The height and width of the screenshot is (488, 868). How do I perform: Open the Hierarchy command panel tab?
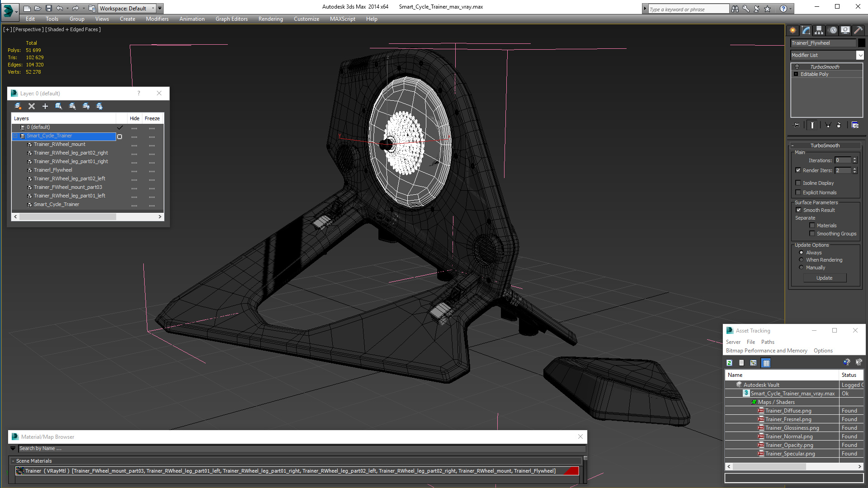click(819, 30)
